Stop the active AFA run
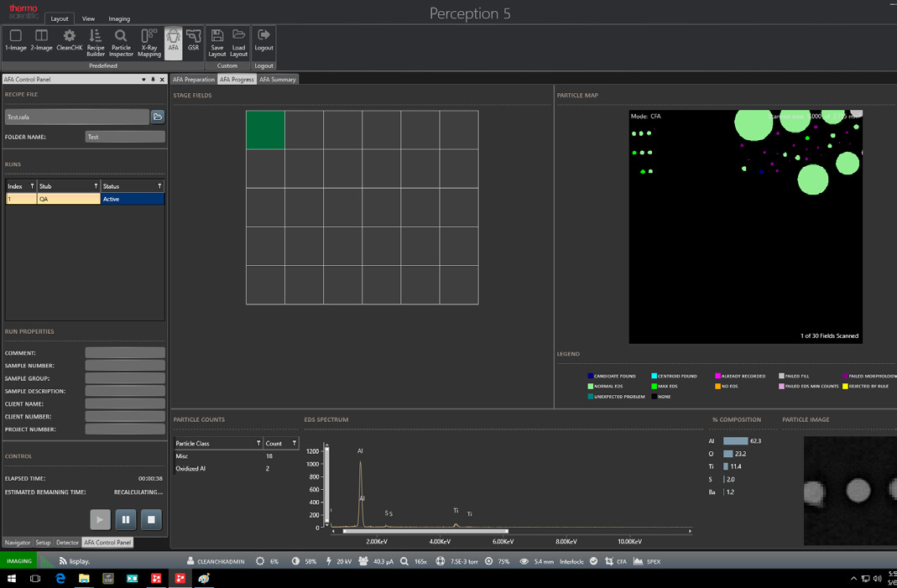897x588 pixels. point(151,519)
